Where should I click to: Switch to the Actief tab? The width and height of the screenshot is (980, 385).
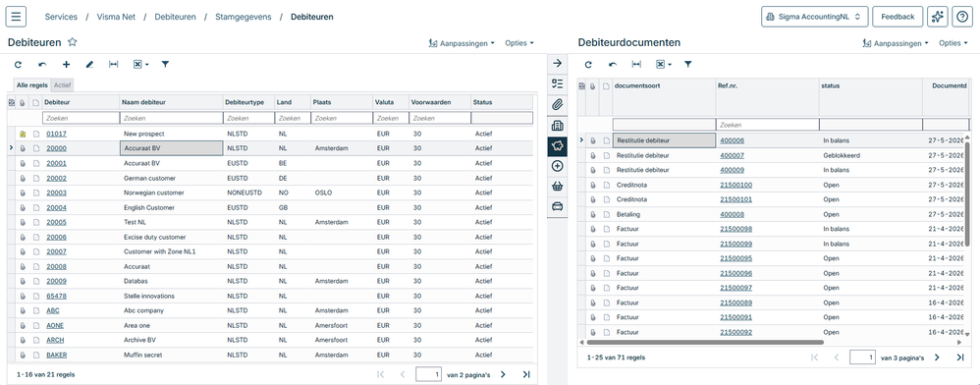coord(63,85)
